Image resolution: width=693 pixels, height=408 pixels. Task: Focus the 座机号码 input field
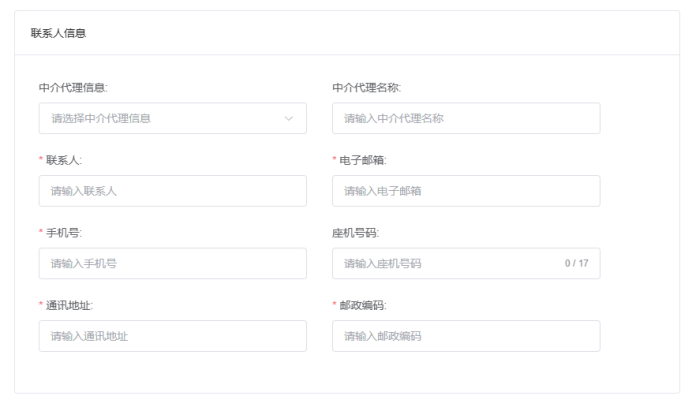tap(466, 263)
